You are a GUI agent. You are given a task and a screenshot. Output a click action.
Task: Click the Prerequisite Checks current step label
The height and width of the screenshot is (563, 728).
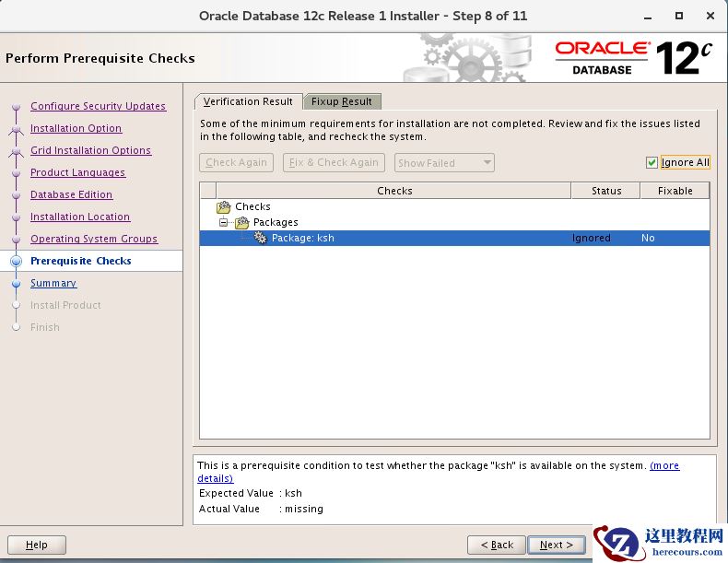81,262
